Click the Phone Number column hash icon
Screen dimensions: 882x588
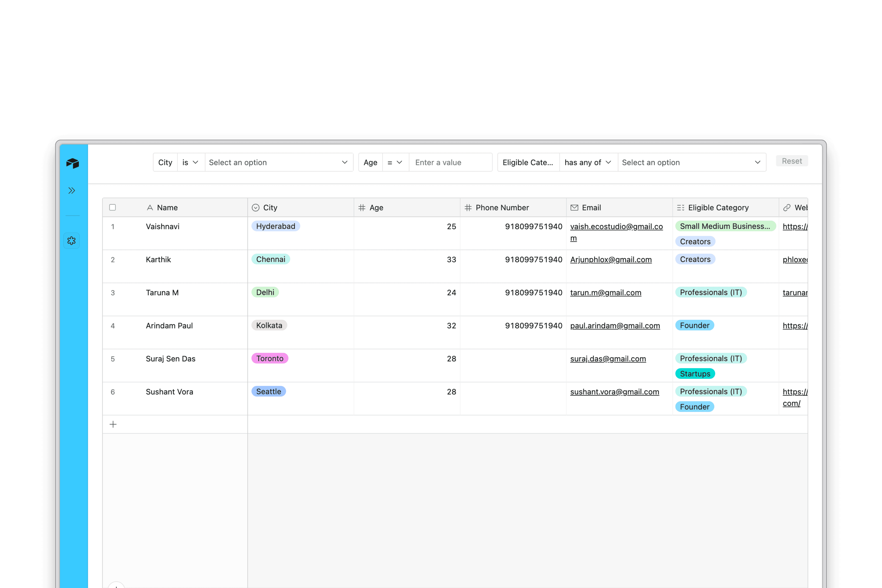point(468,207)
